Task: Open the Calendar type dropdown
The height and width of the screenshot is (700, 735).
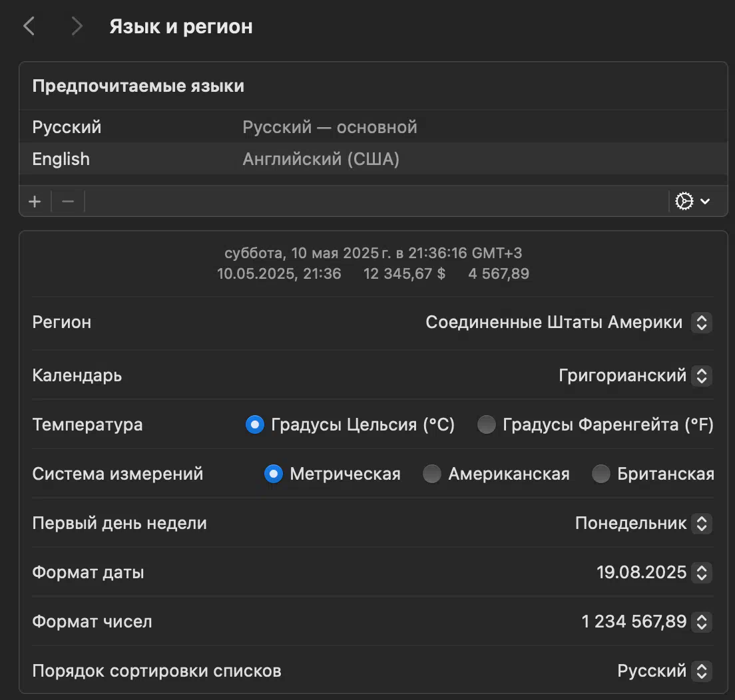Action: [x=700, y=376]
